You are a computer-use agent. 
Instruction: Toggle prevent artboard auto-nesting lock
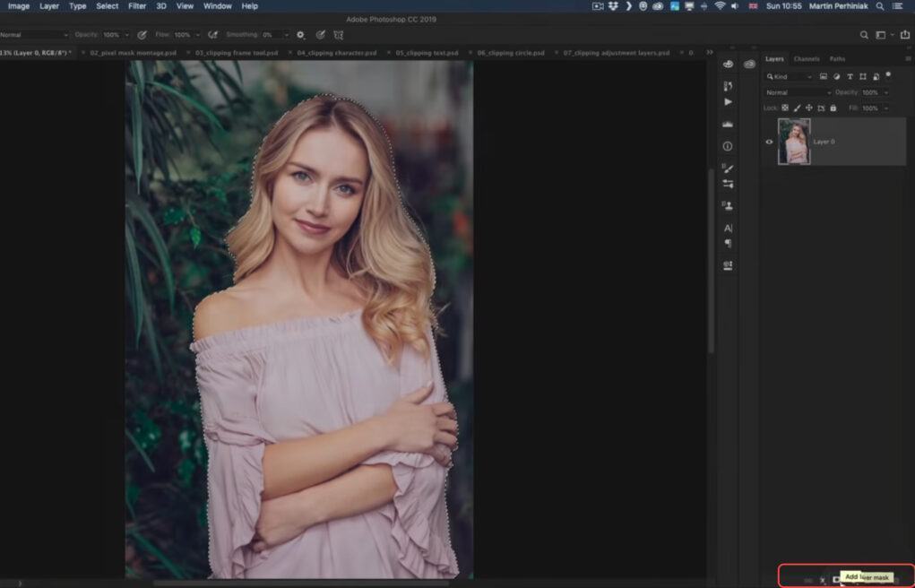[x=821, y=108]
